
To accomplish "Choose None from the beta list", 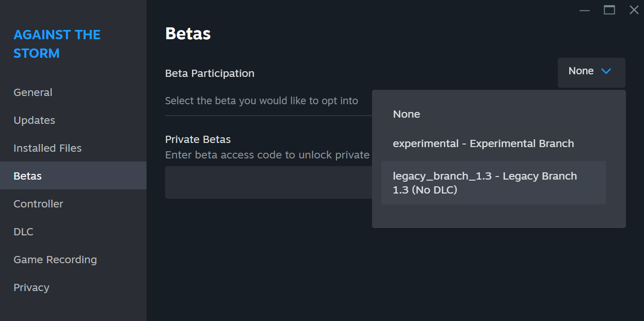I will 407,114.
